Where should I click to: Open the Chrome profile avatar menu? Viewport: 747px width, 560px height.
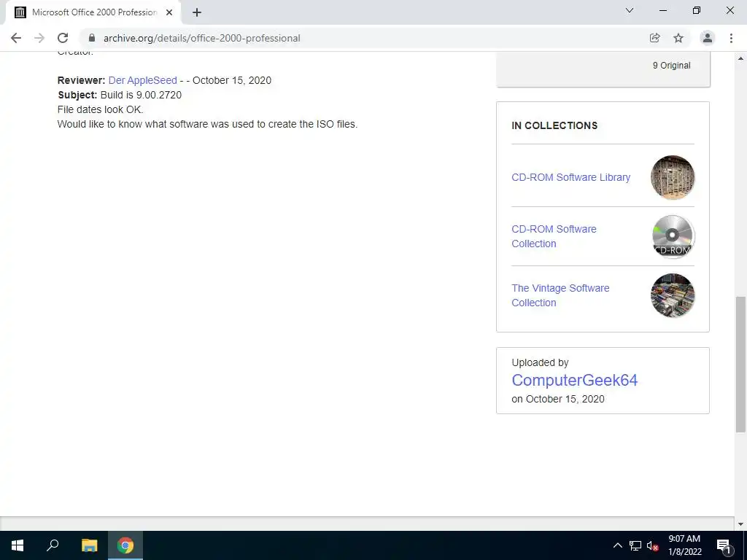click(708, 38)
